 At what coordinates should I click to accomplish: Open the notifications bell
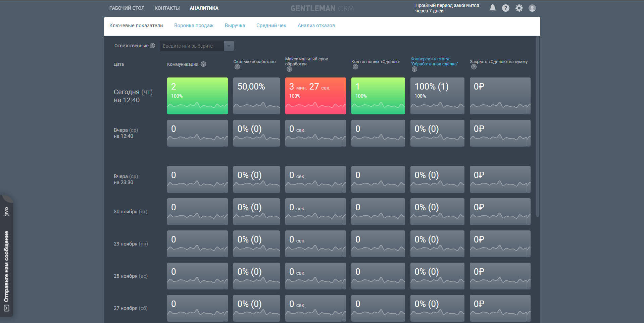point(492,8)
